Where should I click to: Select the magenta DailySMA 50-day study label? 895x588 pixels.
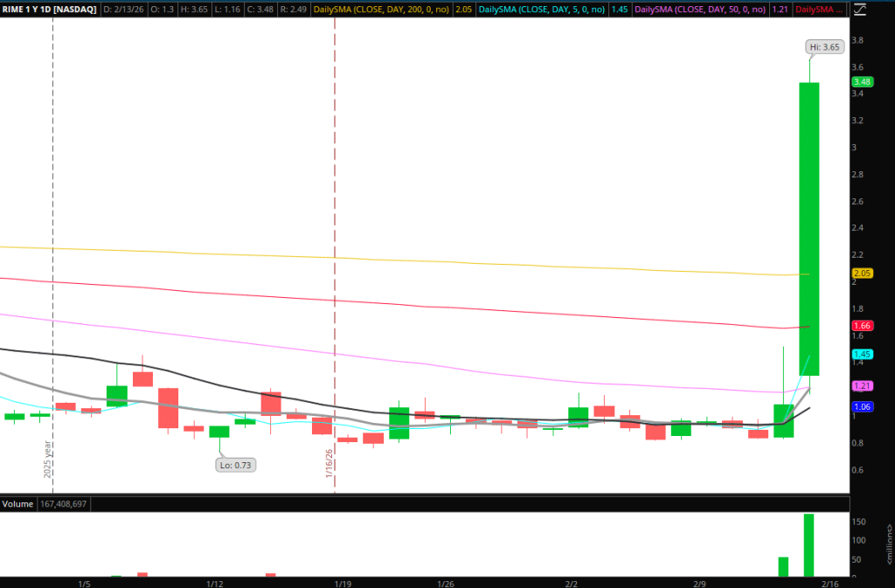pos(711,10)
